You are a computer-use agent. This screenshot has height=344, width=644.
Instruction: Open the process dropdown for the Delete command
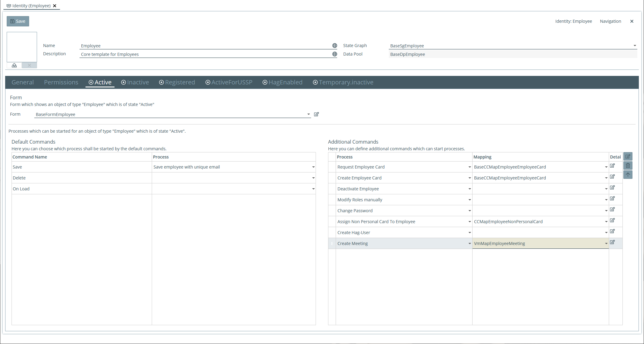pos(313,178)
